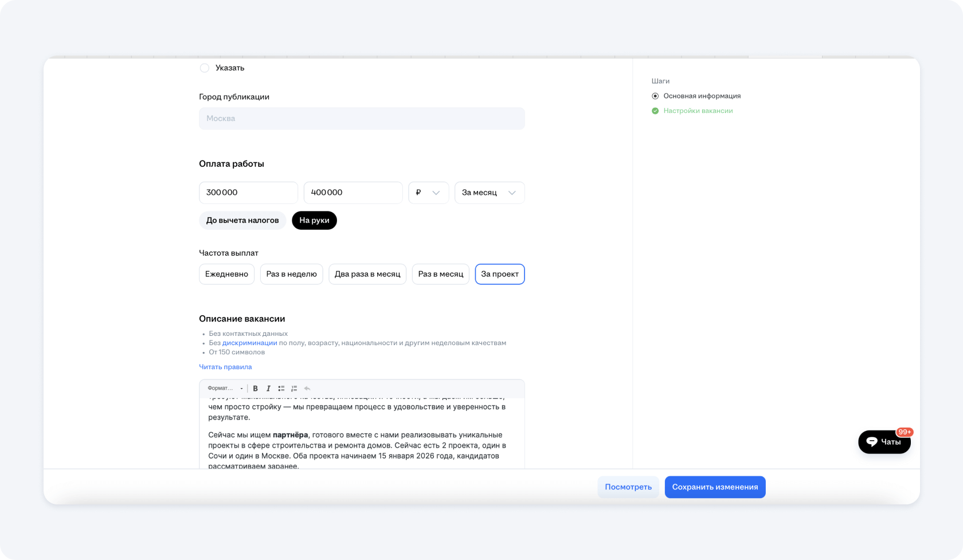Viewport: 963px width, 560px height.
Task: Click the minimum salary field showing 300 000
Action: [248, 193]
